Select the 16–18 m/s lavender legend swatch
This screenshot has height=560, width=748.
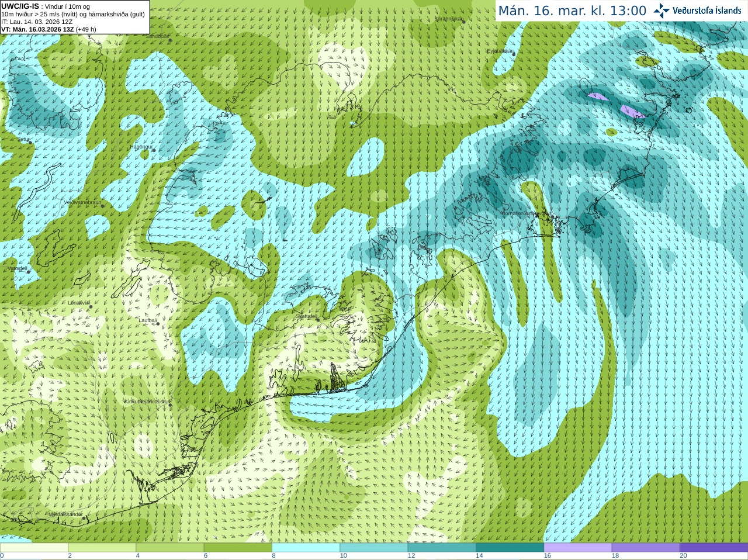tap(578, 548)
